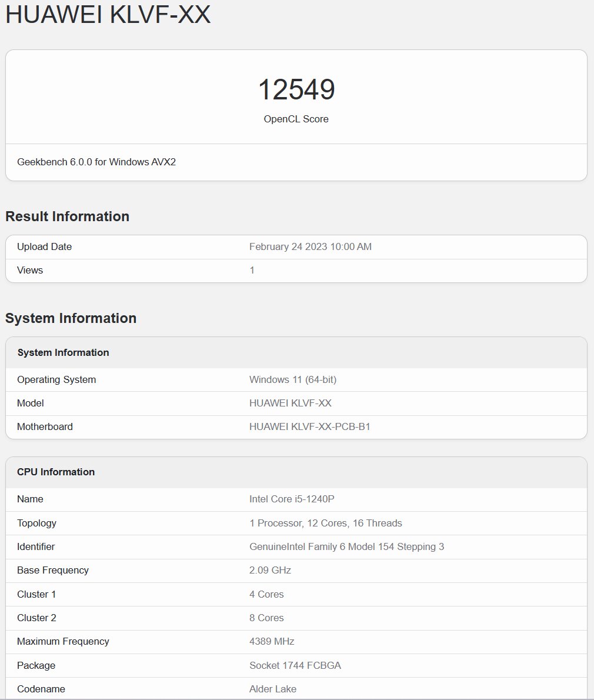Viewport: 594px width, 700px height.
Task: Select the 8 Cores value
Action: [x=266, y=618]
